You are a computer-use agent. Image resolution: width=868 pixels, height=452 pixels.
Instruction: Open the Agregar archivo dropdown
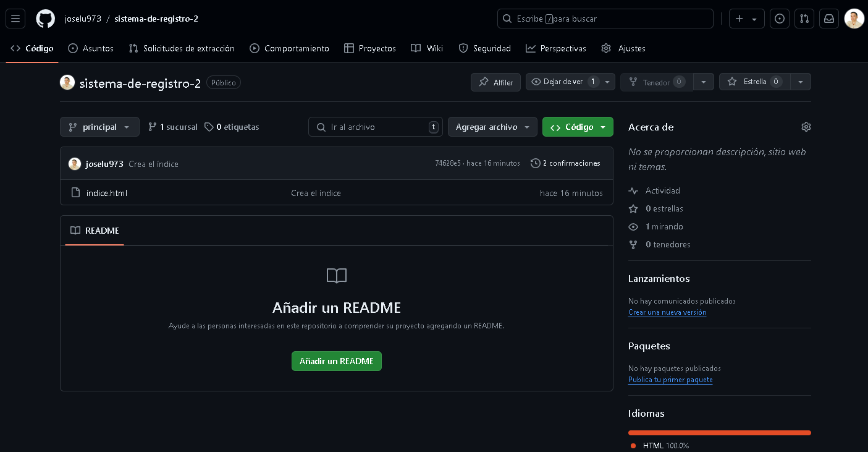[492, 127]
